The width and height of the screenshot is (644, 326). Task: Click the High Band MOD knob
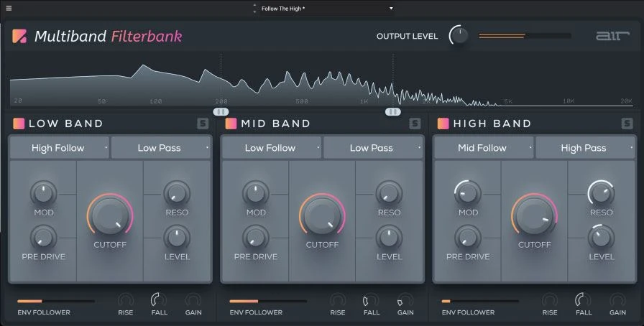click(467, 193)
